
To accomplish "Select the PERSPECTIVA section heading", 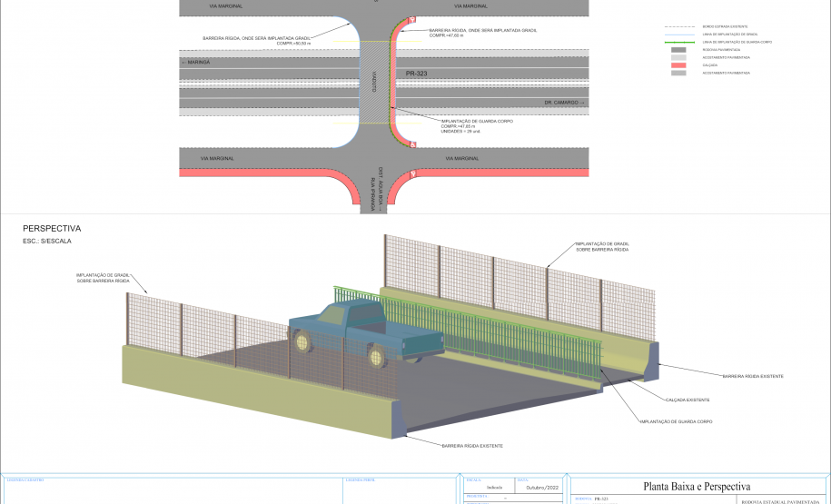I will coord(52,229).
